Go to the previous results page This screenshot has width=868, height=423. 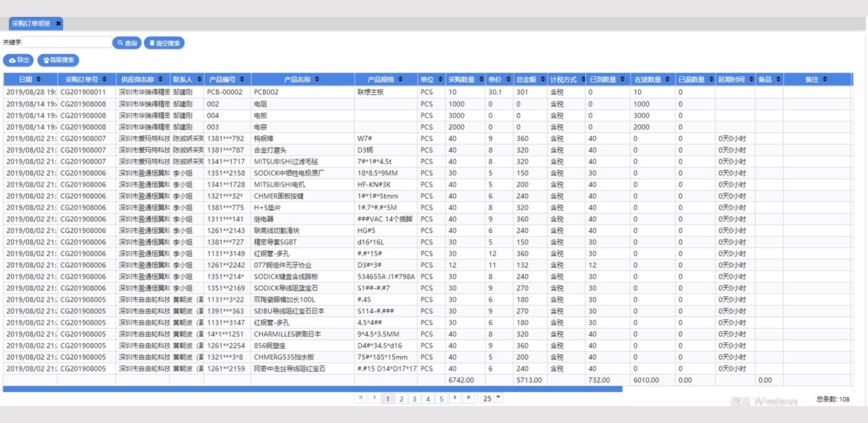(374, 398)
